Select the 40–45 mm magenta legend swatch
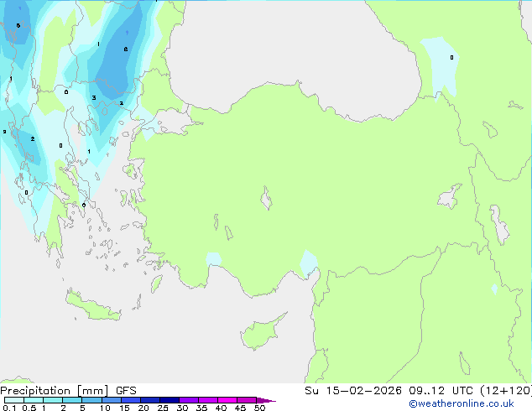 tap(227, 400)
